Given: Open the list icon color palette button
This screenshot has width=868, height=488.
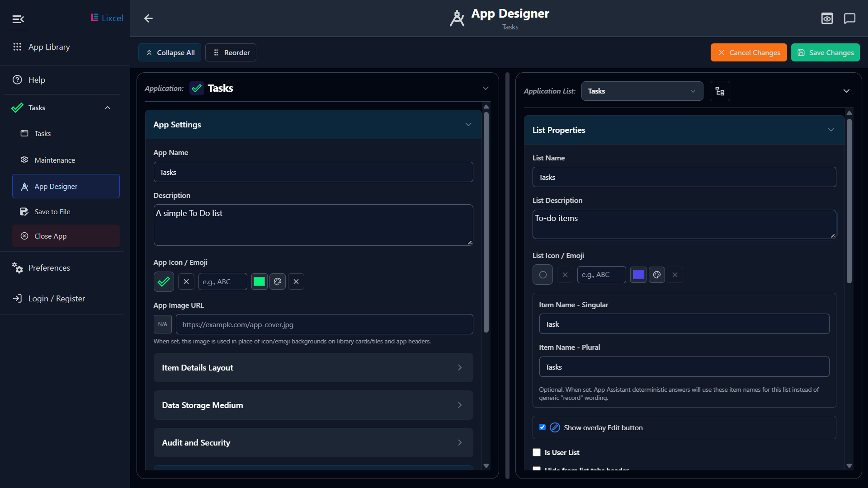Looking at the screenshot, I should pos(657,275).
